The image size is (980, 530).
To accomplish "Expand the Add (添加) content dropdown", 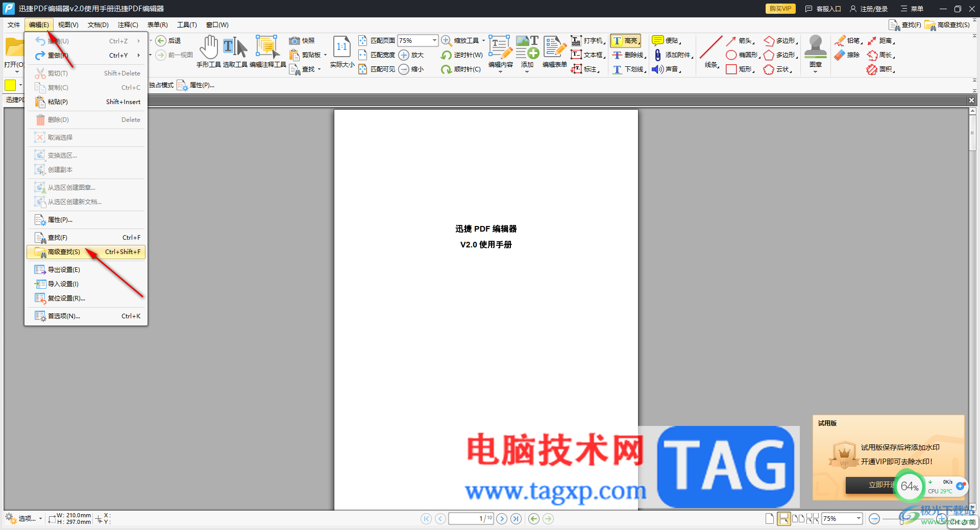I will pyautogui.click(x=527, y=72).
